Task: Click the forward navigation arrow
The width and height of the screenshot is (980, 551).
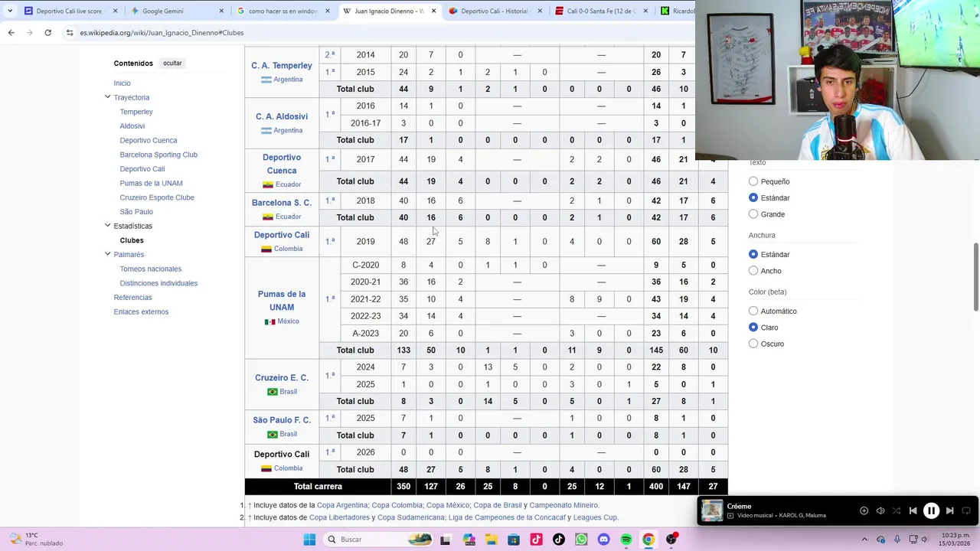Action: coord(29,32)
